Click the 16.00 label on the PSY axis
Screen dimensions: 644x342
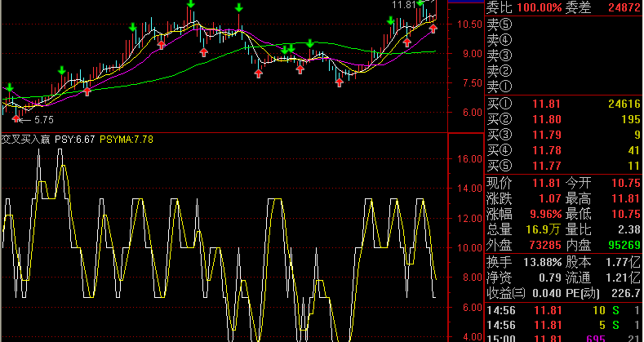[x=470, y=159]
